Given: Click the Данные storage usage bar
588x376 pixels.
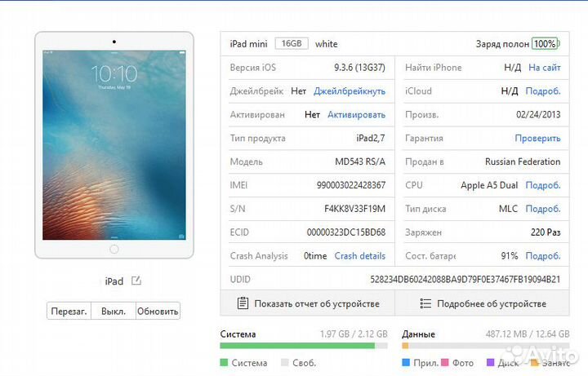Looking at the screenshot, I should click(486, 345).
